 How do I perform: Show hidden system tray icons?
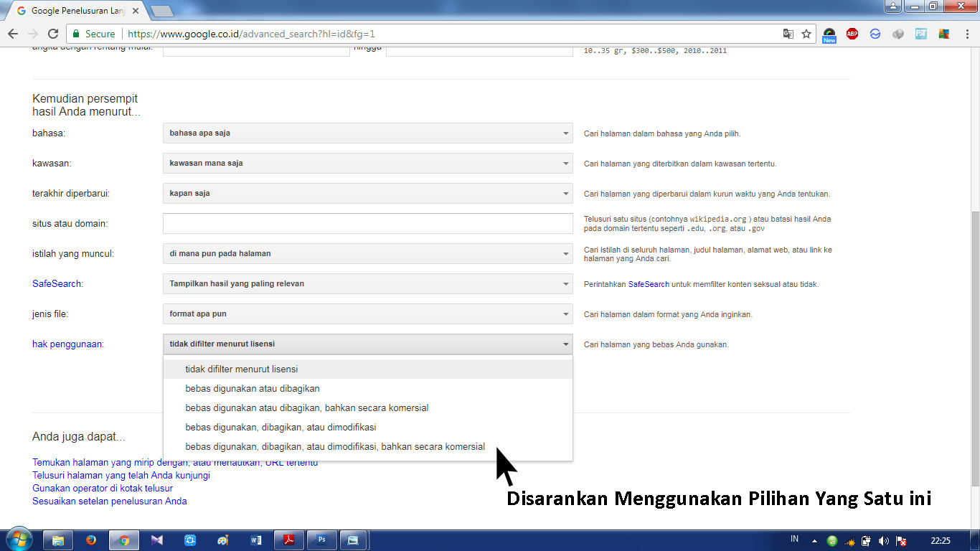(x=814, y=540)
